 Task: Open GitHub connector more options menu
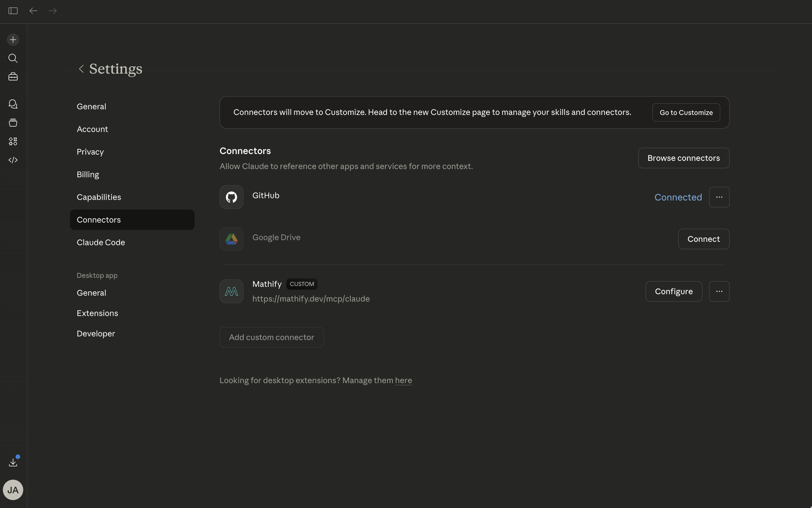click(x=719, y=197)
